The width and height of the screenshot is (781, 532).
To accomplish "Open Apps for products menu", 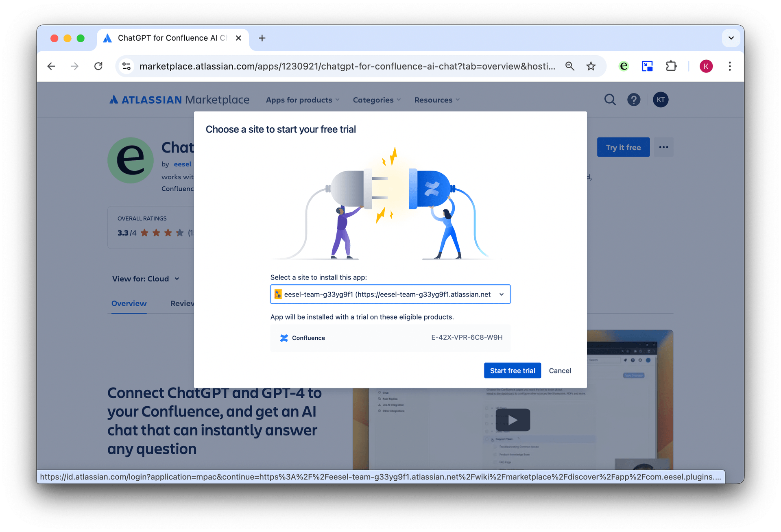I will [x=303, y=100].
